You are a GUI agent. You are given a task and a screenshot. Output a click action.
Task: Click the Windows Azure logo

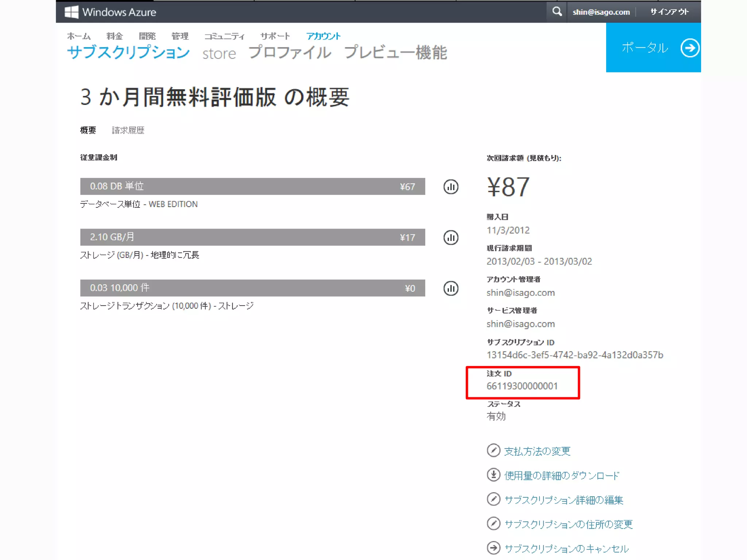pos(110,12)
